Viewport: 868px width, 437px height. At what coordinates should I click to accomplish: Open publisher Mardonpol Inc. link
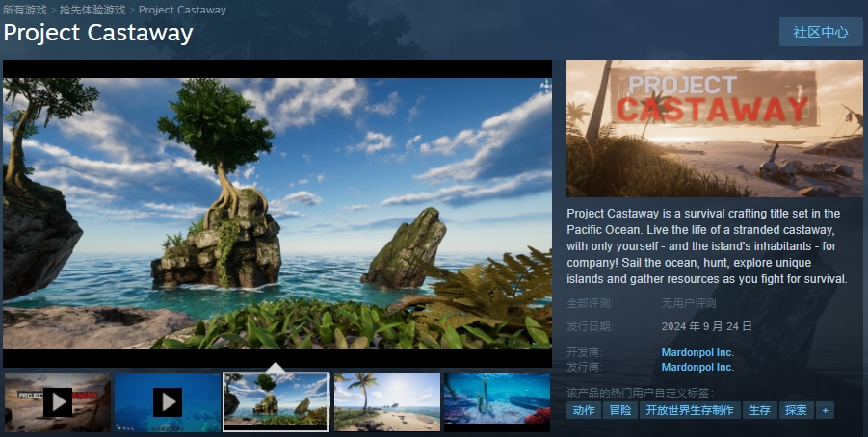click(697, 367)
